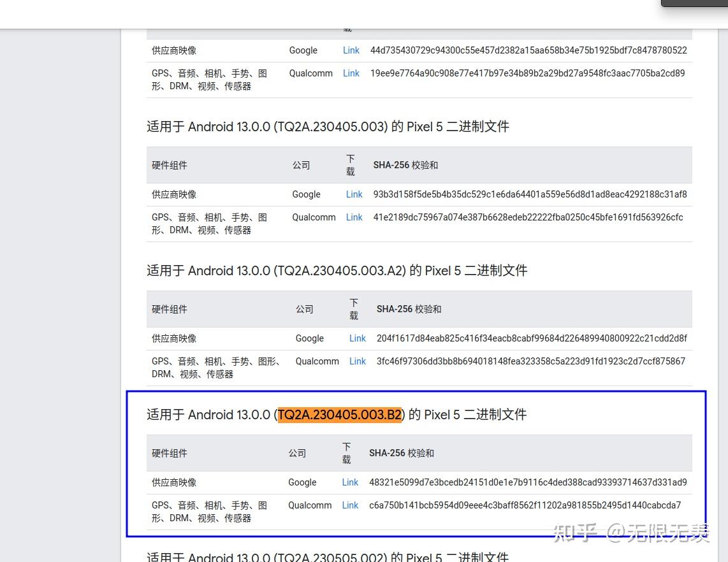Click the topmost Google vendor image Link
The width and height of the screenshot is (728, 562).
351,50
